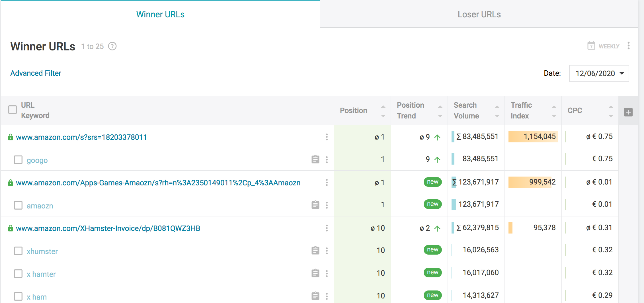Viewport: 644px width, 303px height.
Task: Click the googo keyword link
Action: point(37,160)
